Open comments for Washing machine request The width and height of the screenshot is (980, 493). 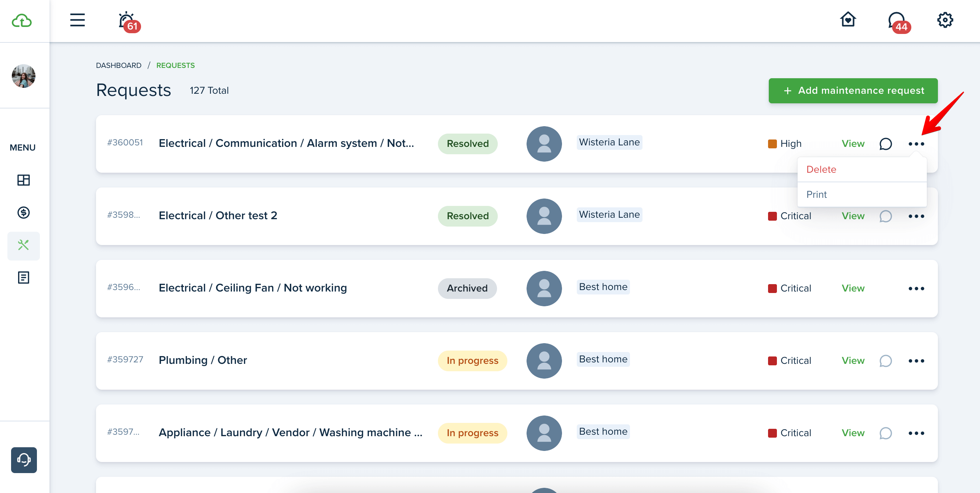tap(885, 433)
